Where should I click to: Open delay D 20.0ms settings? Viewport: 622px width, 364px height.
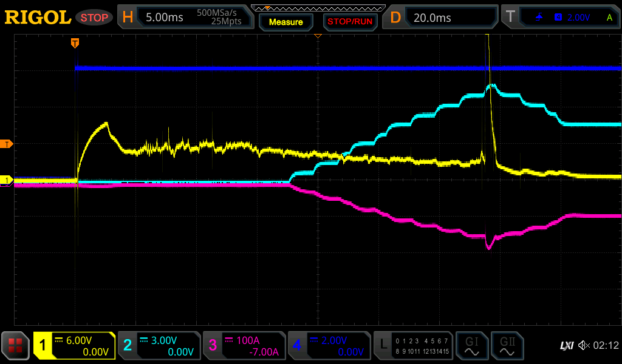click(x=441, y=18)
